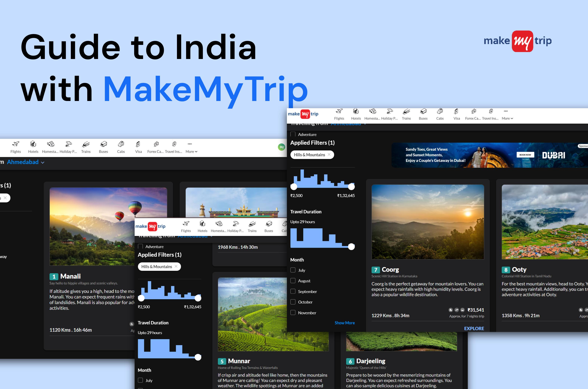Click the MakeMyTrip logo in top-right window
The width and height of the screenshot is (588, 389).
coord(303,114)
